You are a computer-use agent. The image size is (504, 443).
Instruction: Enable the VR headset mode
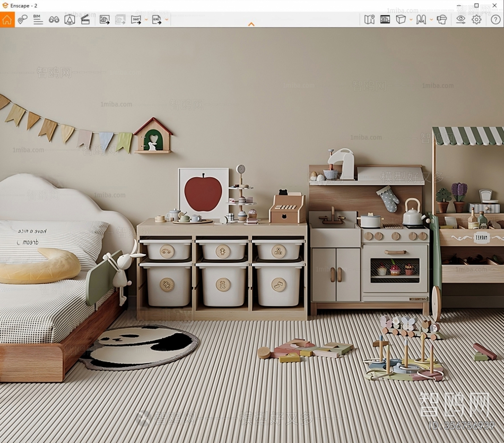[x=442, y=20]
